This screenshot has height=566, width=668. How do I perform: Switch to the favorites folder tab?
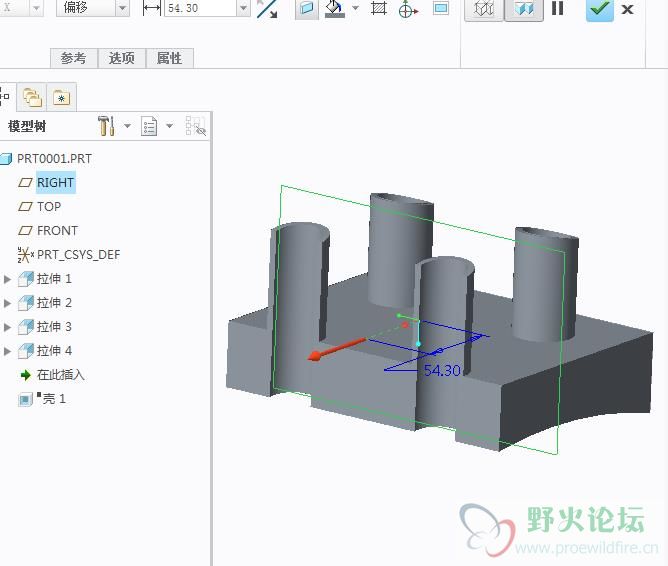[61, 98]
